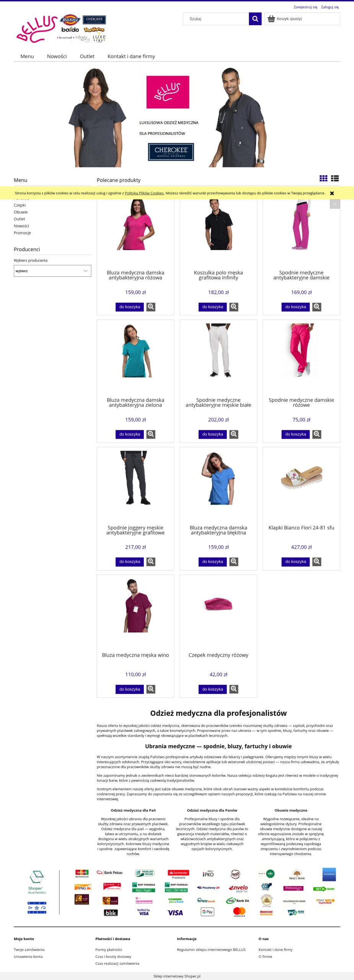The width and height of the screenshot is (354, 980).
Task: Click the Zarejestruj się link
Action: coord(305,7)
